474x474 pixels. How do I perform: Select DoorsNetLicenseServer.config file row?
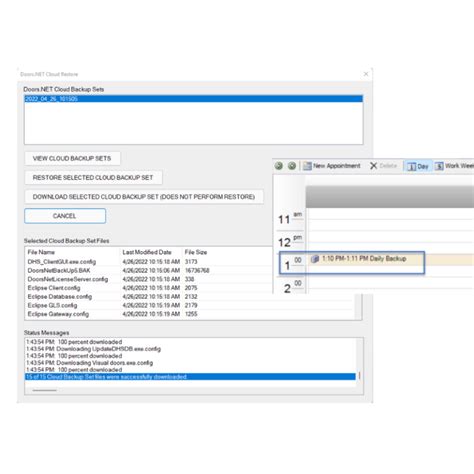pos(149,279)
